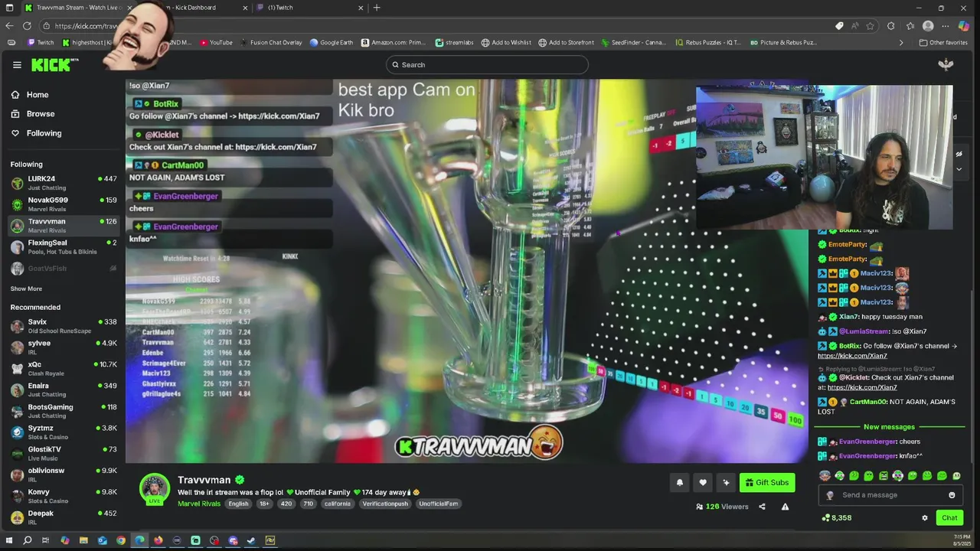The width and height of the screenshot is (980, 551).
Task: Open the emoji picker in chat input
Action: (x=952, y=495)
